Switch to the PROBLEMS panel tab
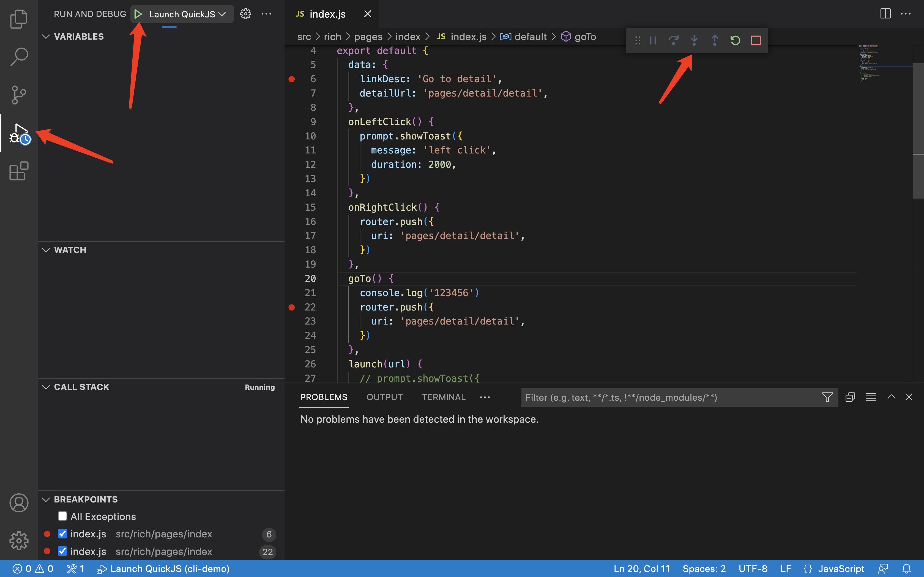924x577 pixels. (x=324, y=397)
